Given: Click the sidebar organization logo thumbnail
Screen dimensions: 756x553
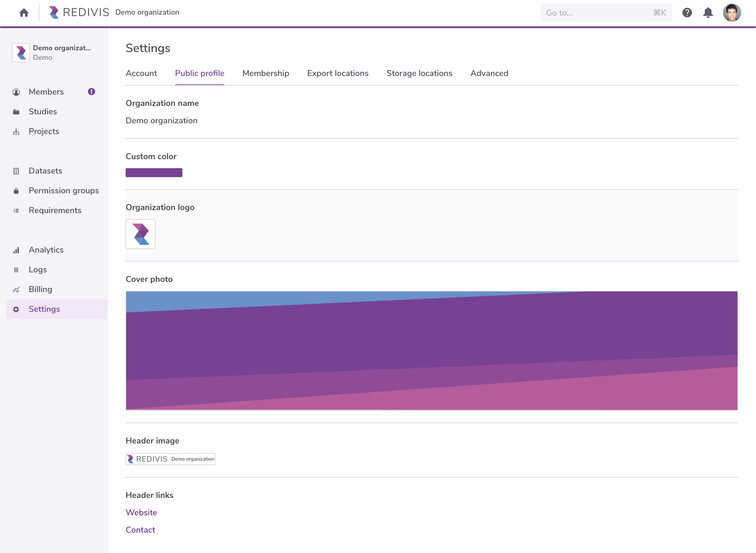Looking at the screenshot, I should point(21,53).
